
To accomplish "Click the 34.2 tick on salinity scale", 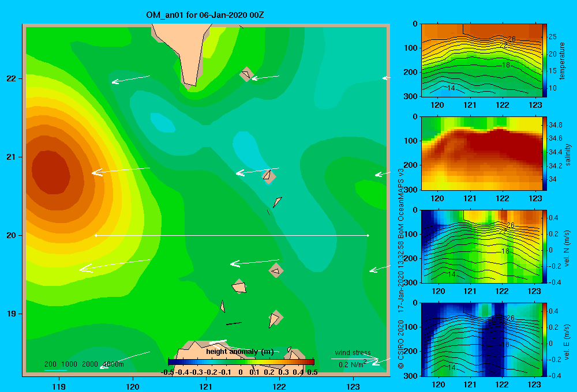I will coord(555,166).
